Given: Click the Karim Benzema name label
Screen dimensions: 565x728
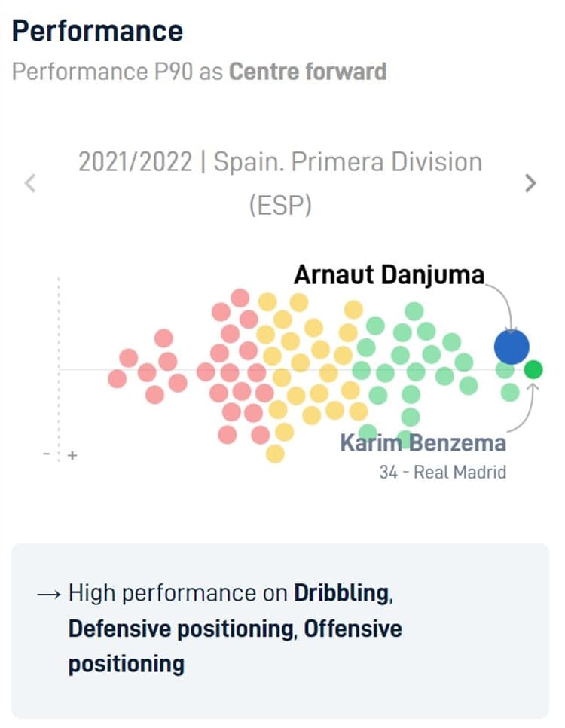Looking at the screenshot, I should pyautogui.click(x=426, y=443).
